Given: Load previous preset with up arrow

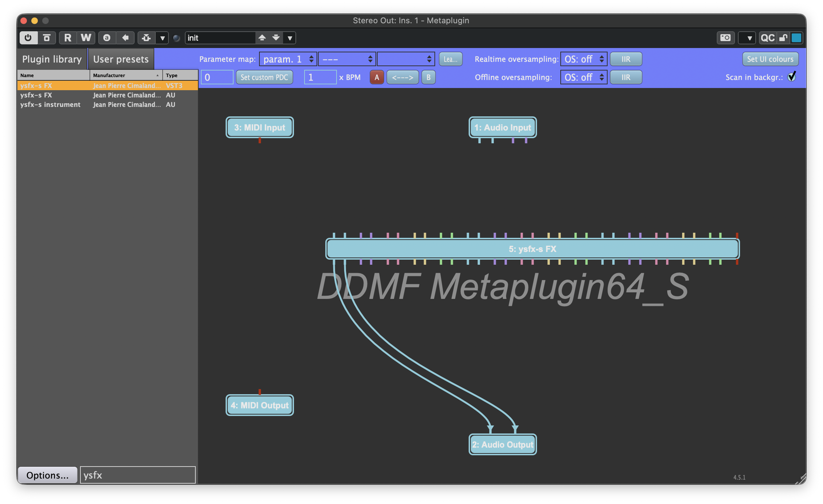Looking at the screenshot, I should (x=262, y=38).
